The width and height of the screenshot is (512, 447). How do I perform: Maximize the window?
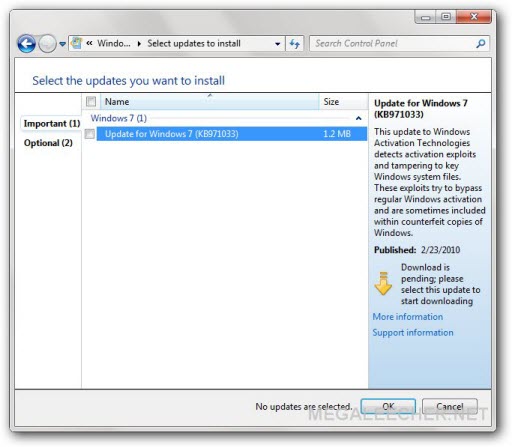coord(446,17)
